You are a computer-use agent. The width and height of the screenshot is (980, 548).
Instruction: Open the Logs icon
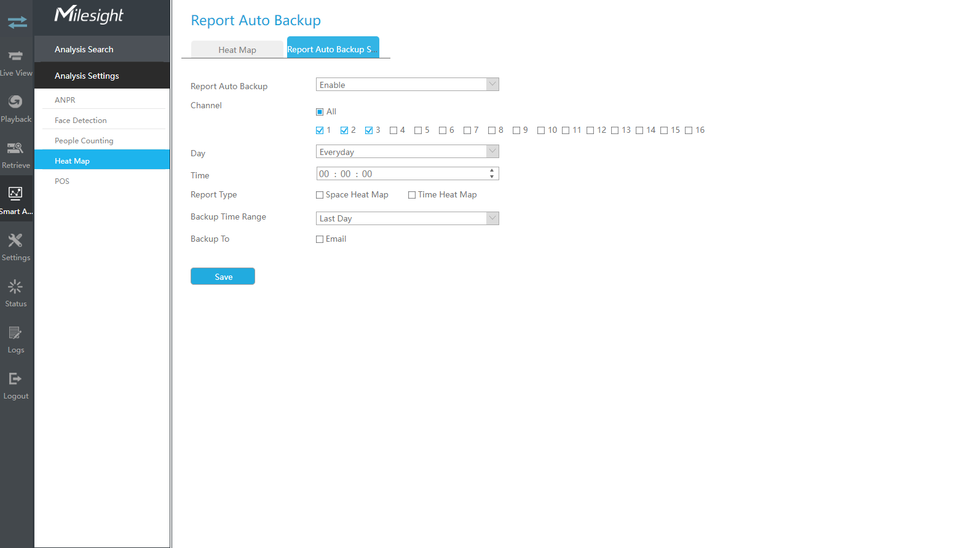[15, 333]
